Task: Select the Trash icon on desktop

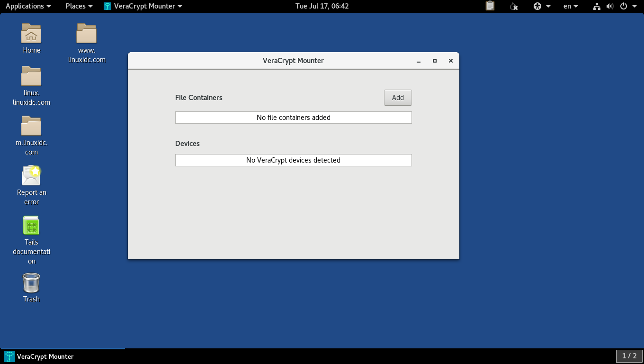Action: pos(31,282)
